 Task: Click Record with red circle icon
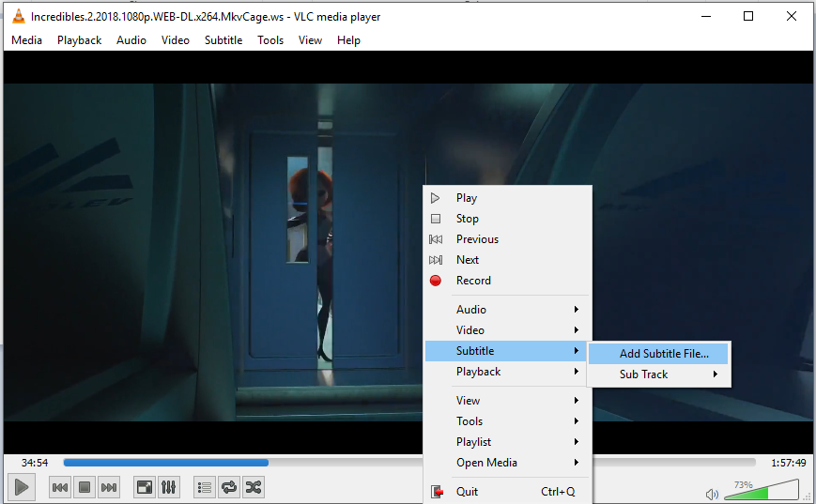507,281
